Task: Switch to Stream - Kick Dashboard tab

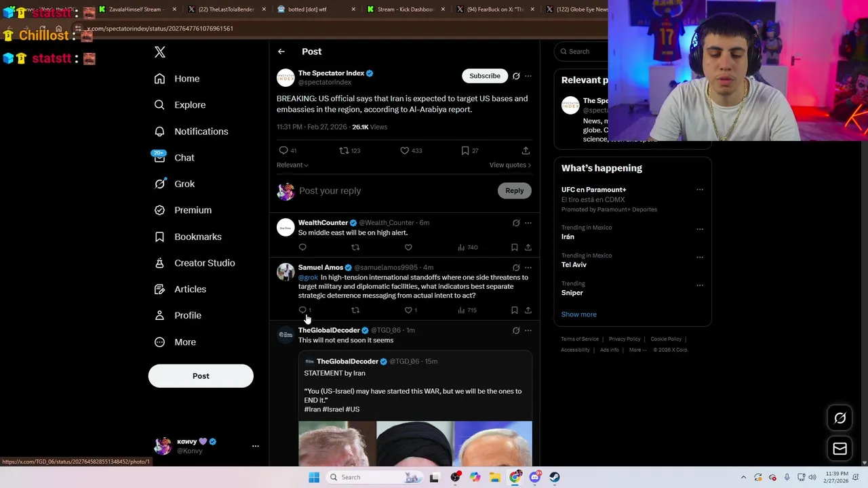Action: 405,9
